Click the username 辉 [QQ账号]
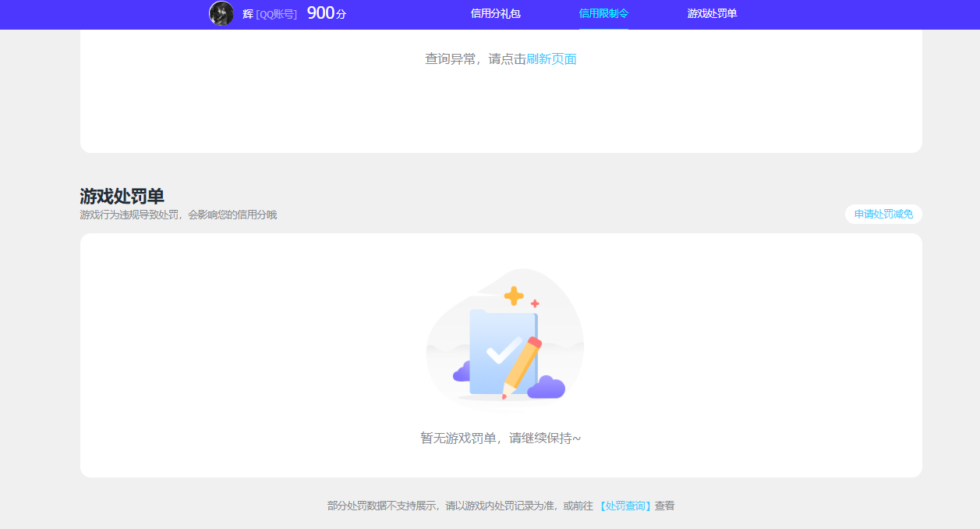This screenshot has height=529, width=980. pos(270,14)
